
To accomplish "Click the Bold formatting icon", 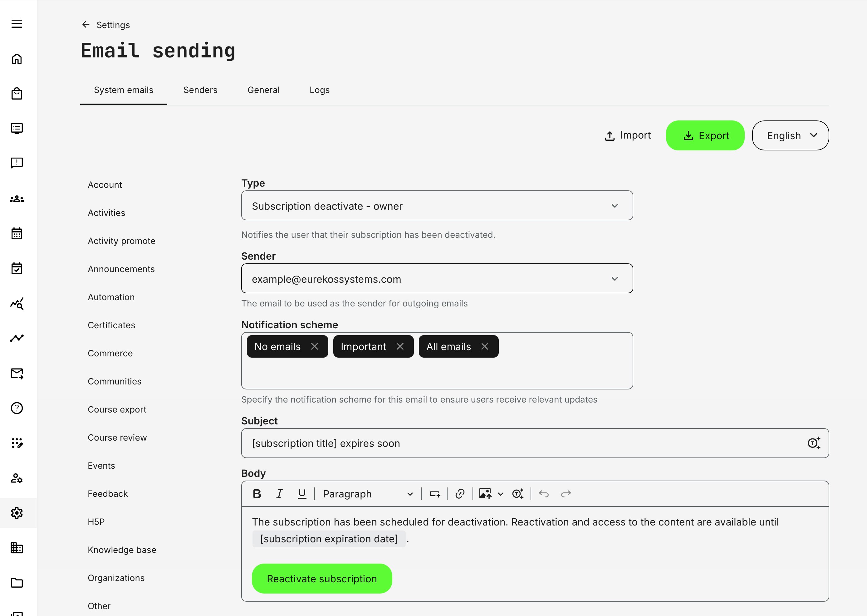I will pyautogui.click(x=257, y=493).
